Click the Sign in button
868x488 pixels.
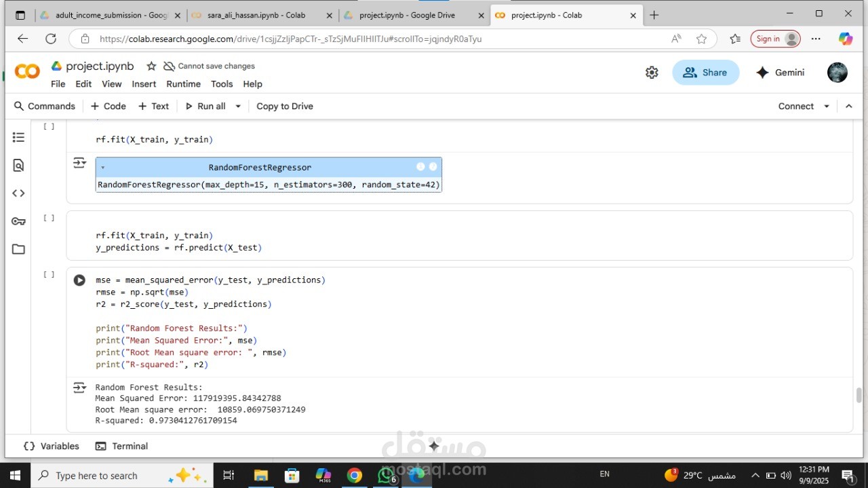pyautogui.click(x=775, y=39)
